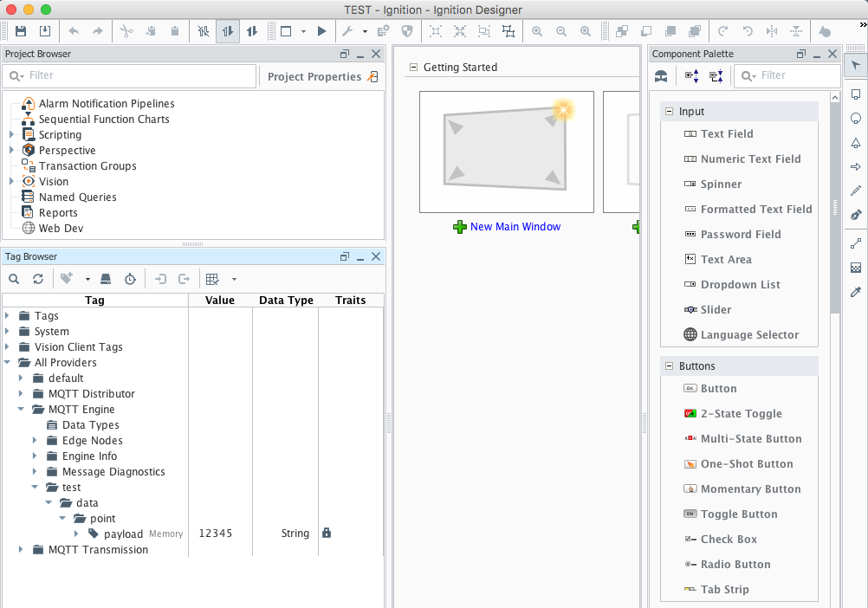
Task: Click the stopwatch icon in the Tag Browser toolbar
Action: (130, 280)
